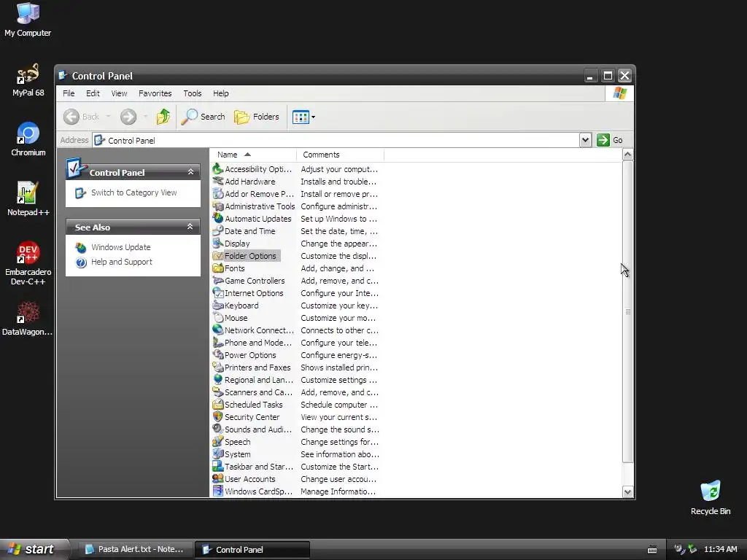747x560 pixels.
Task: Select the Game Controllers icon
Action: coord(217,281)
